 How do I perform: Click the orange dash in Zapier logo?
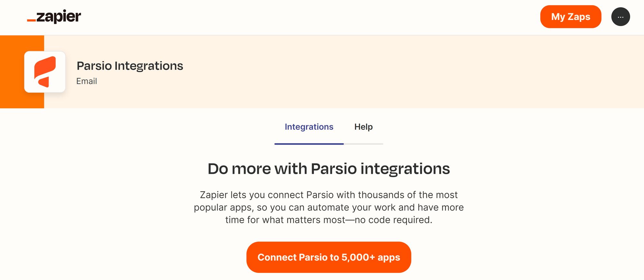31,21
